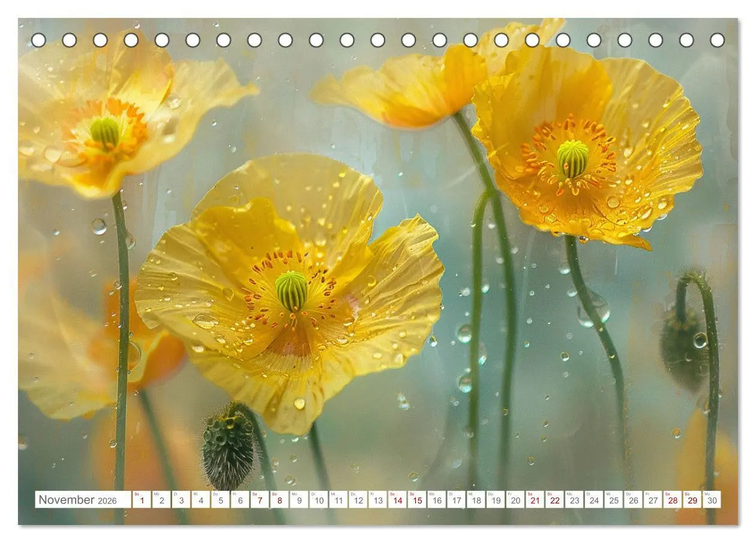Choose date cell 24
This screenshot has width=756, height=543.
pos(593,499)
